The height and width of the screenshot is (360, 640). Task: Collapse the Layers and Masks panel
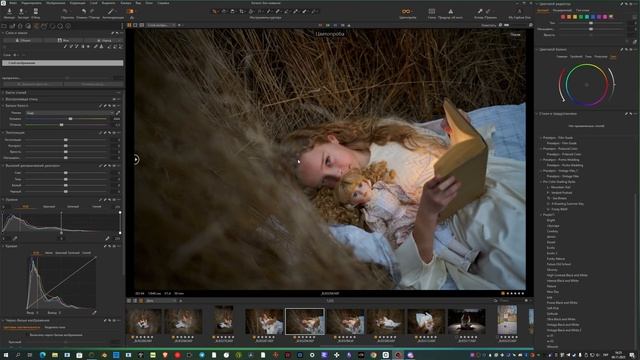click(3, 33)
